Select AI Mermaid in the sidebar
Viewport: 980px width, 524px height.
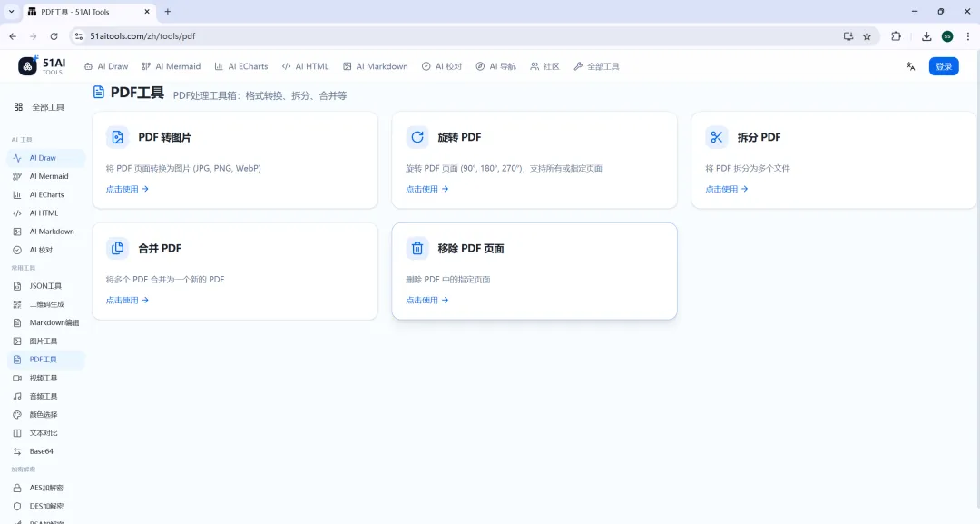46,176
